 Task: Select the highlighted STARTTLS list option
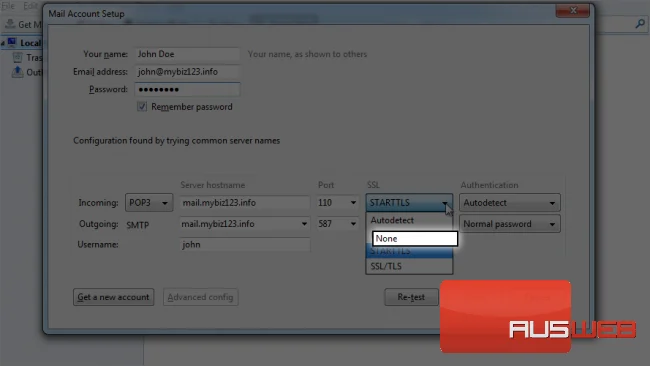(x=409, y=252)
